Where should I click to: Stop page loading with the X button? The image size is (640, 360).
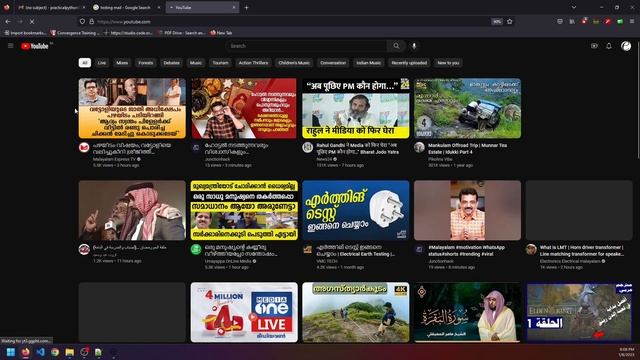[x=32, y=22]
